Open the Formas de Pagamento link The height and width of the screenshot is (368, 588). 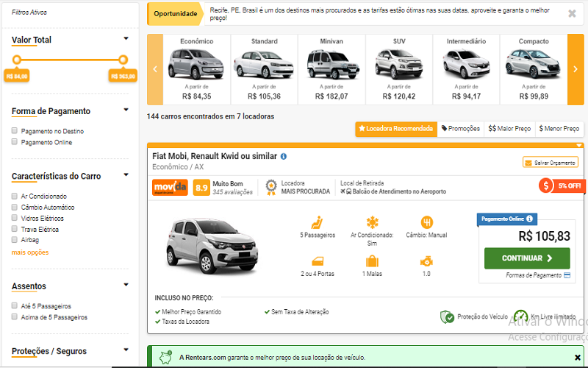click(x=534, y=275)
